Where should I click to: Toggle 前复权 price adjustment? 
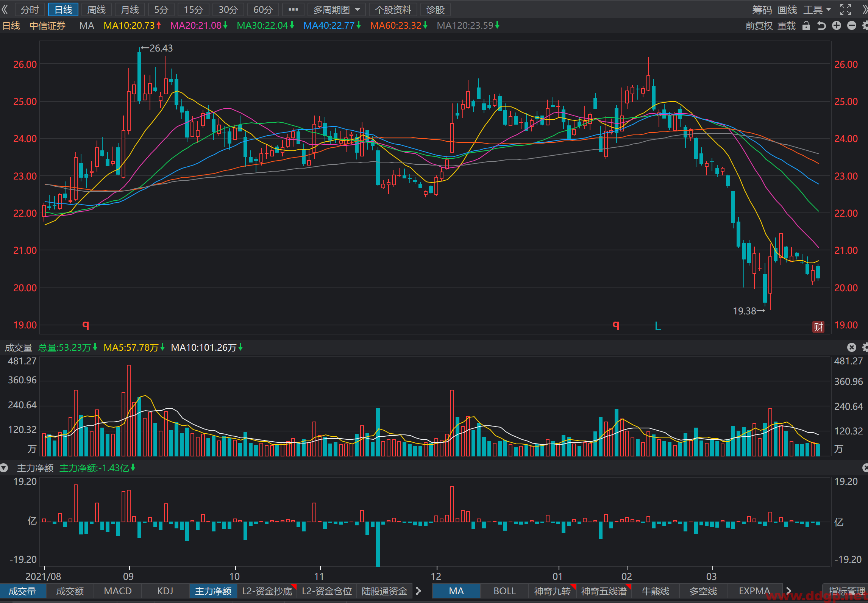coord(759,25)
